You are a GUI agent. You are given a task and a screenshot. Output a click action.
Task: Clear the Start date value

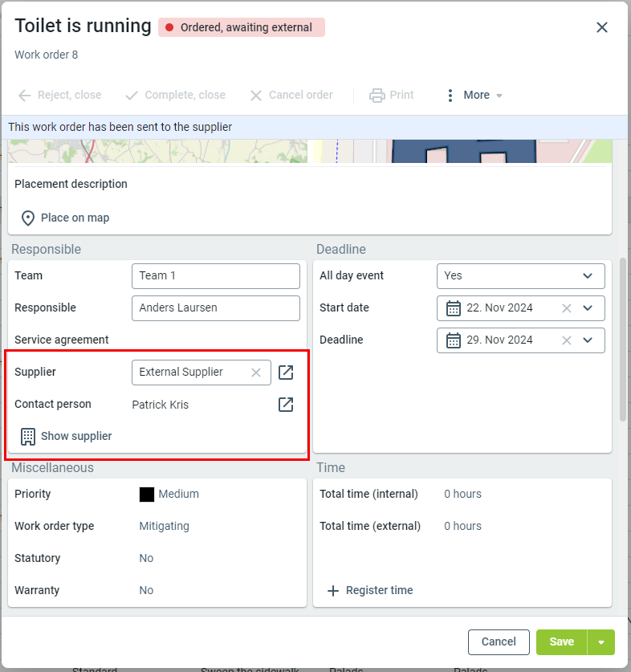click(x=567, y=308)
